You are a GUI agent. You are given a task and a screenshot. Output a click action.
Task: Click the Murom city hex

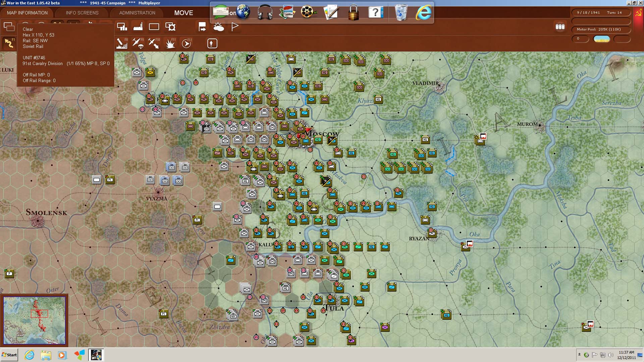pos(540,125)
